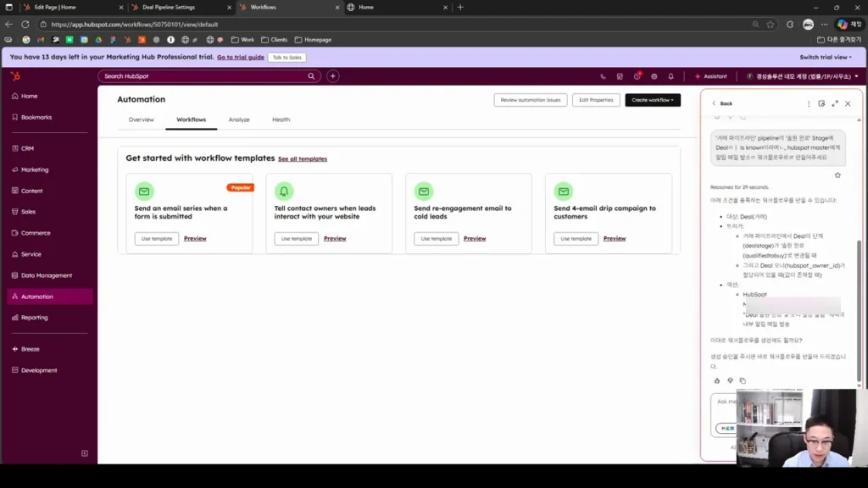This screenshot has width=868, height=488.
Task: Open the Settings gear icon in HubSpot bar
Action: pyautogui.click(x=654, y=76)
